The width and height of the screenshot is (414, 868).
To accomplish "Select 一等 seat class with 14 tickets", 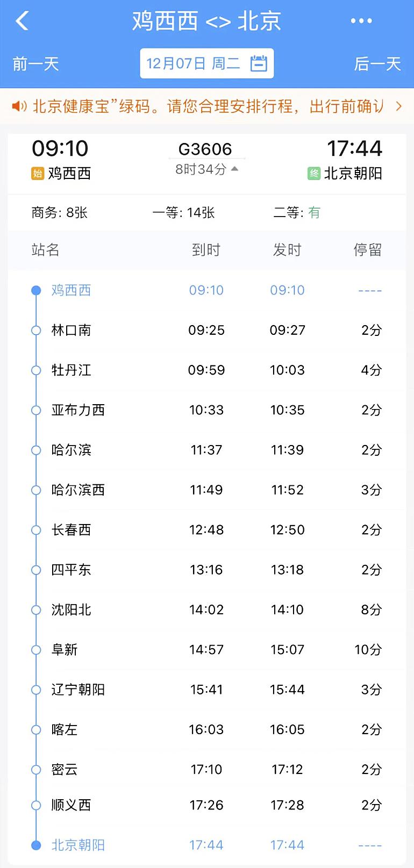I will (x=183, y=213).
